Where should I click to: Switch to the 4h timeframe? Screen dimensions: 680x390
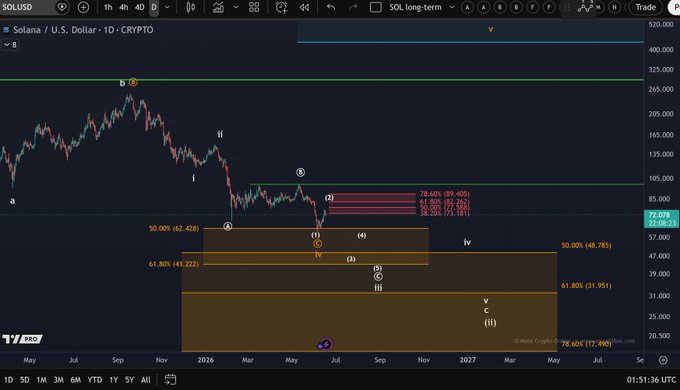coord(124,7)
